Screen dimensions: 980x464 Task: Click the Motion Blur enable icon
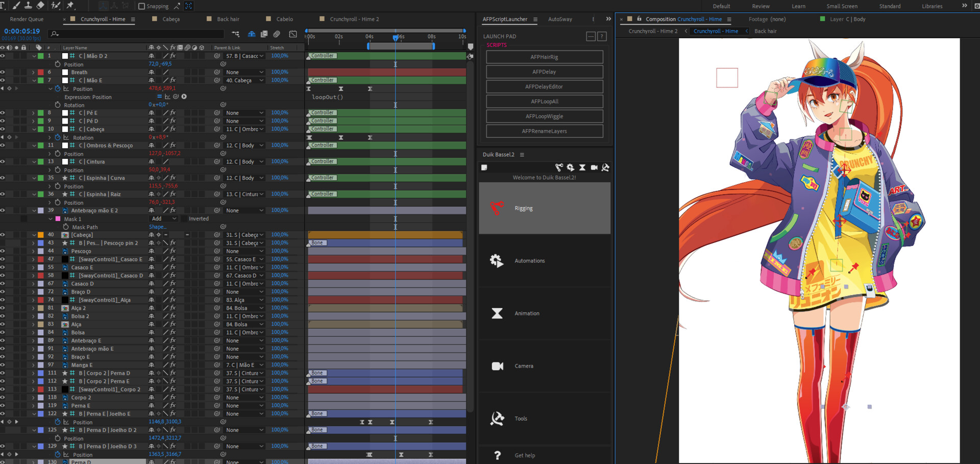coord(277,34)
